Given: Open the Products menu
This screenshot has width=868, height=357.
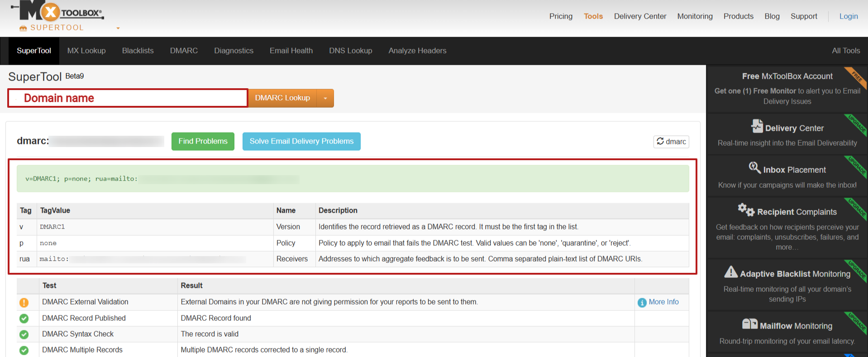Looking at the screenshot, I should click(x=738, y=16).
